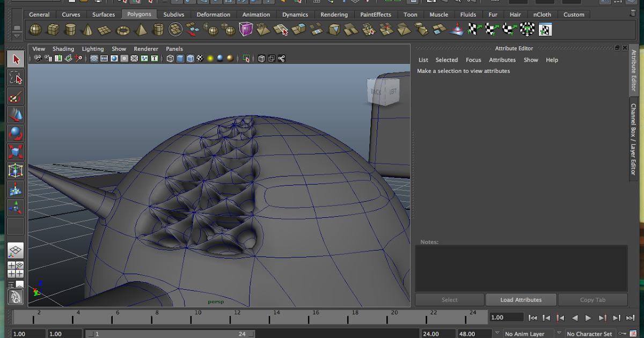This screenshot has width=644, height=338.
Task: Create a polygon pyramid from the shelf
Action: (141, 30)
